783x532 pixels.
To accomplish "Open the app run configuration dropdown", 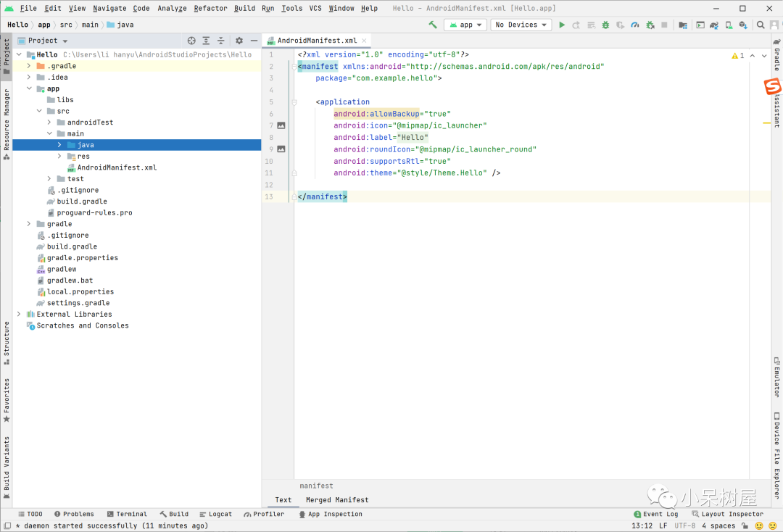I will tap(465, 25).
